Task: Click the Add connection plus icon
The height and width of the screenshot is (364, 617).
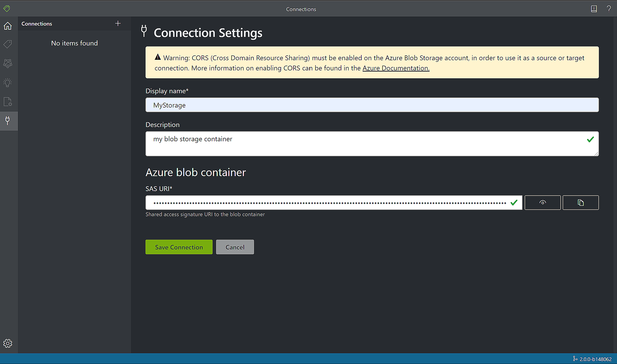Action: tap(118, 23)
